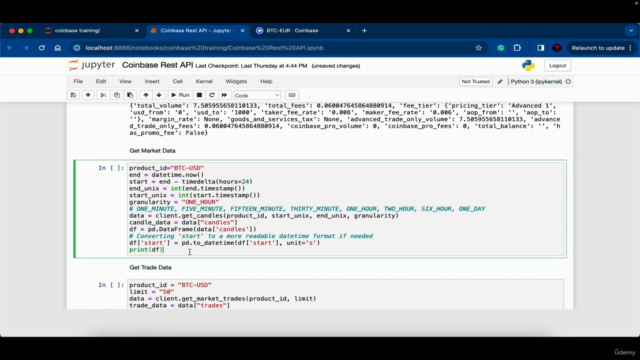Interrupt the kernel with stop icon

(199, 95)
